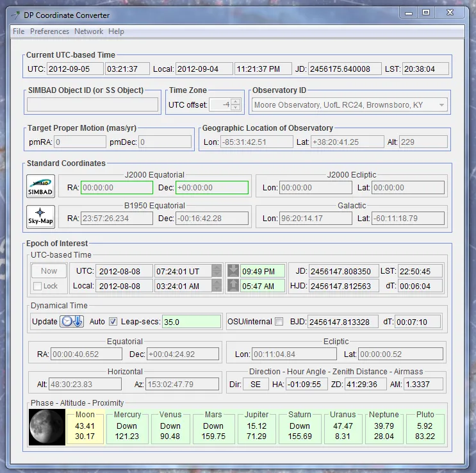Enable the OSU/internal checkbox
476x473 pixels.
coord(279,321)
